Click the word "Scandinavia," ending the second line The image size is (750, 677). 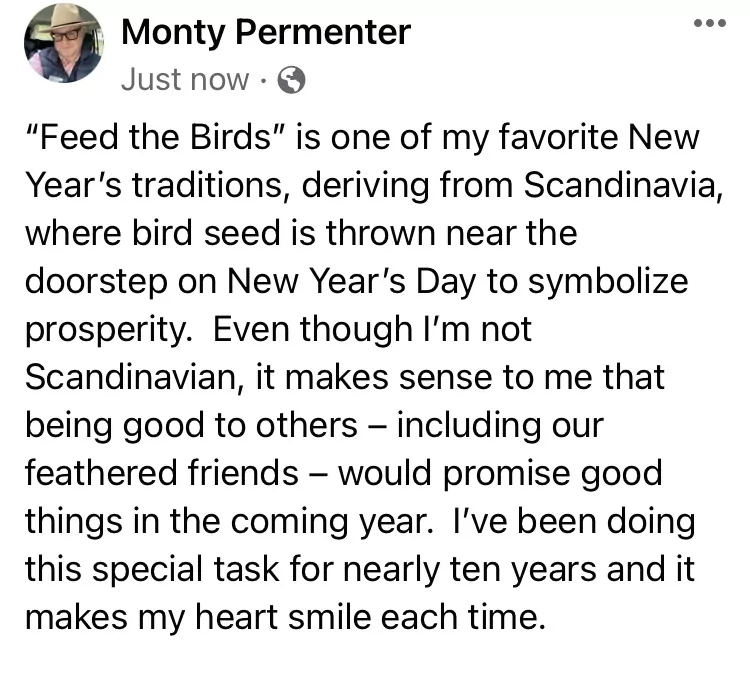click(623, 186)
